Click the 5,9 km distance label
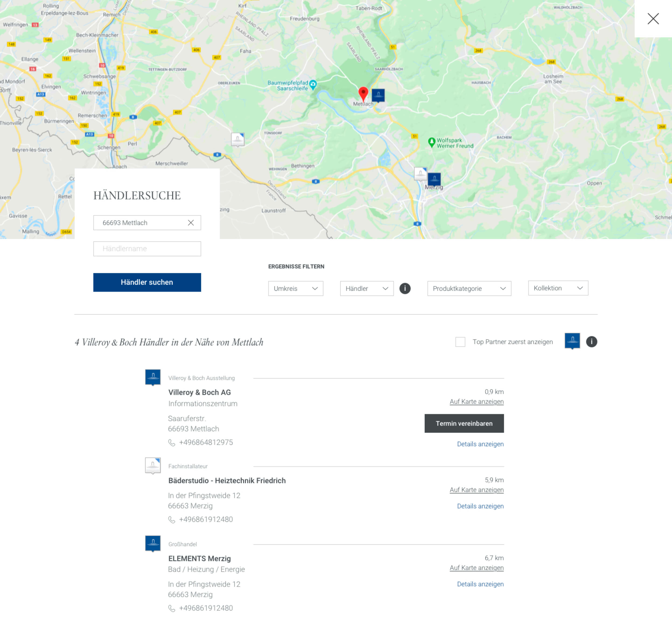Image resolution: width=672 pixels, height=619 pixels. 494,480
